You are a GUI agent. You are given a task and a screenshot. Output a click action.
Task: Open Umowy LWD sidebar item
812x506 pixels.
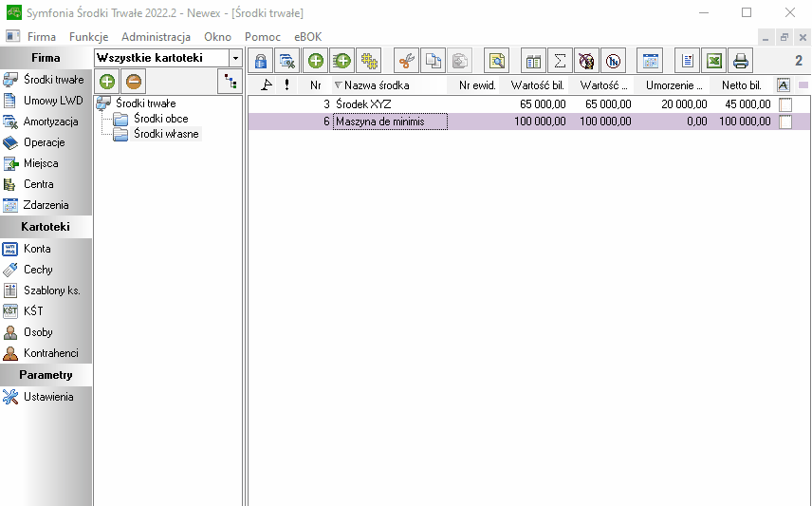46,101
